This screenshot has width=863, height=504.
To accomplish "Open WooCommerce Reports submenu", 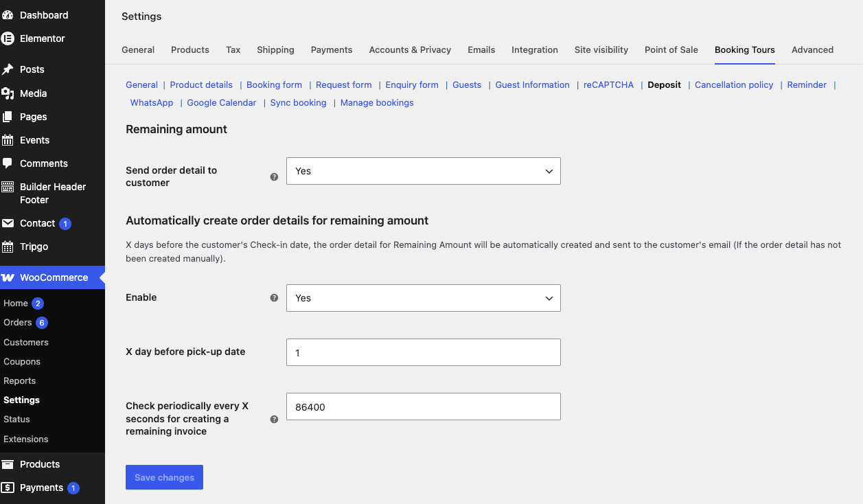I will coord(19,380).
